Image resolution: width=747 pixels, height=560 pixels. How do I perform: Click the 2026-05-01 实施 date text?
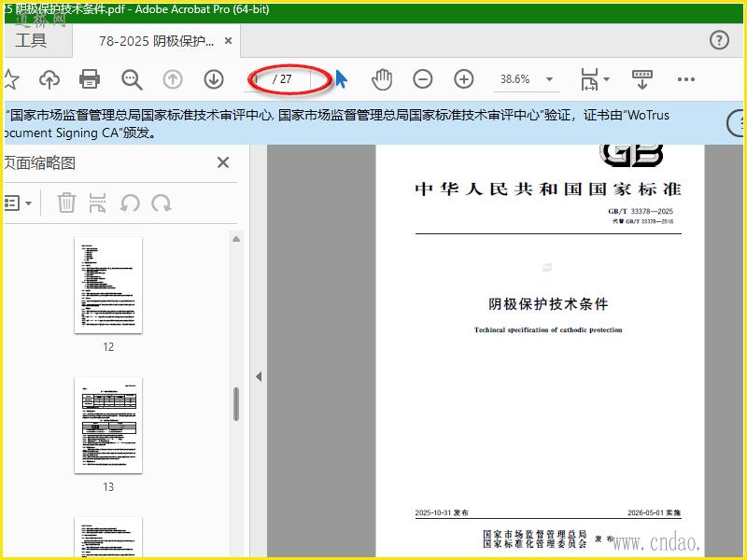click(655, 512)
